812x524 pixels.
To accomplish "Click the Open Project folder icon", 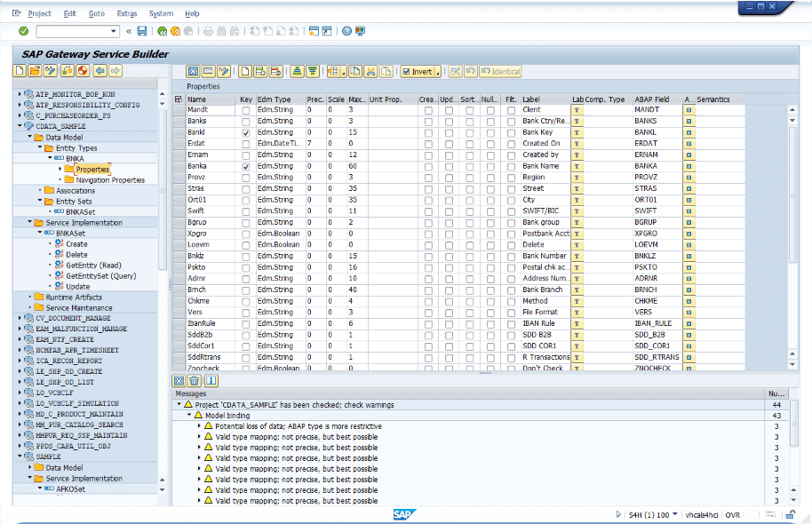I will (36, 71).
